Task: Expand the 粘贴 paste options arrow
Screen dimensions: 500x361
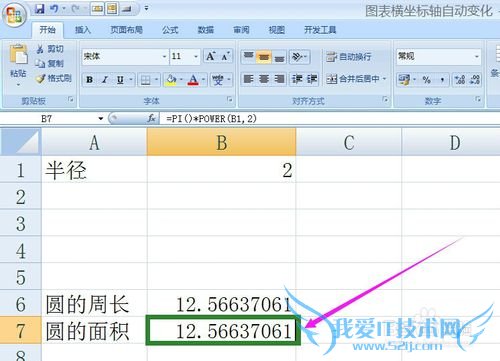Action: pos(18,85)
